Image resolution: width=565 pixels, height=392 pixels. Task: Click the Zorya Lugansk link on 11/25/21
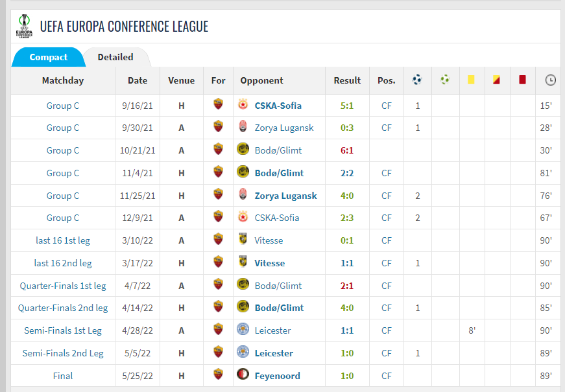(285, 196)
